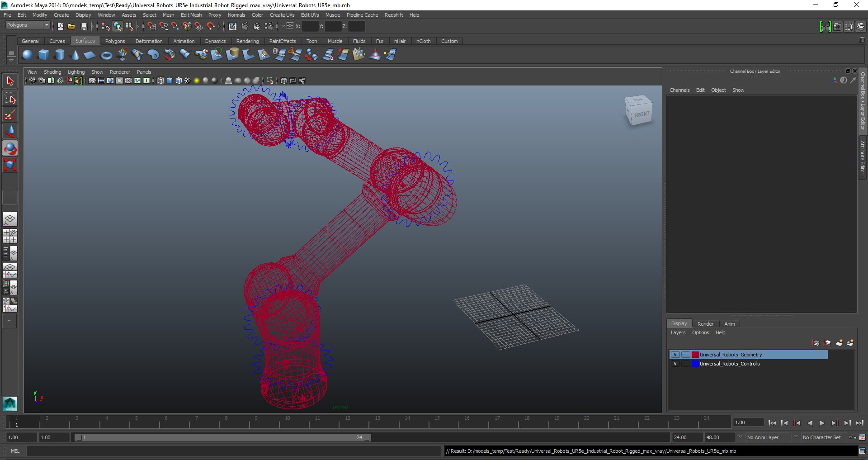This screenshot has height=460, width=868.
Task: Click the Render current frame clapperboard icon
Action: [x=245, y=26]
